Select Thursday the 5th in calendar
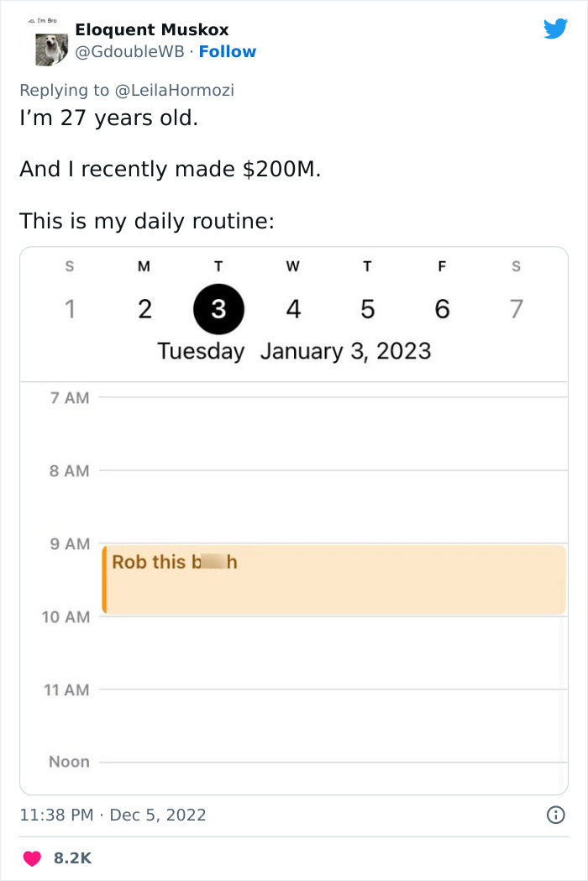The image size is (588, 881). click(x=367, y=309)
